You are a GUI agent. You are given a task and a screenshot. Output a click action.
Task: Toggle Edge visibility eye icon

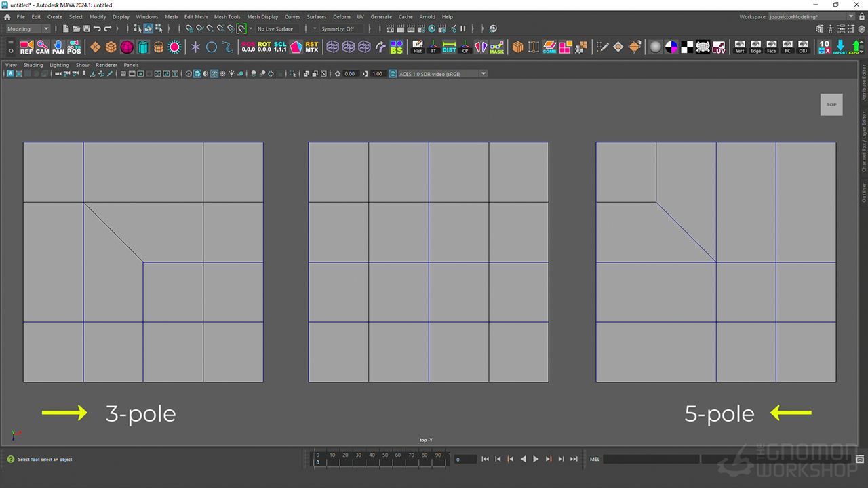[x=755, y=47]
